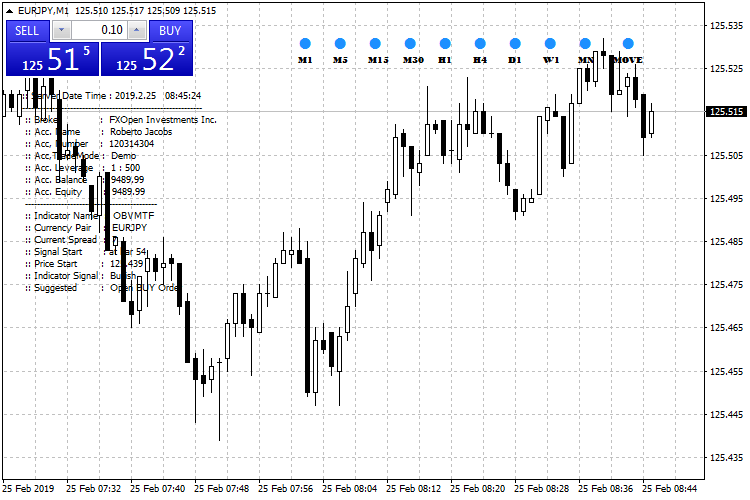
Task: Select the M5 timeframe dot
Action: [340, 44]
